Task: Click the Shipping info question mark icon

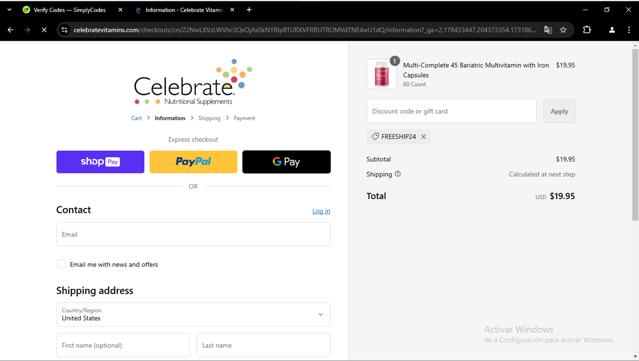Action: pyautogui.click(x=398, y=174)
